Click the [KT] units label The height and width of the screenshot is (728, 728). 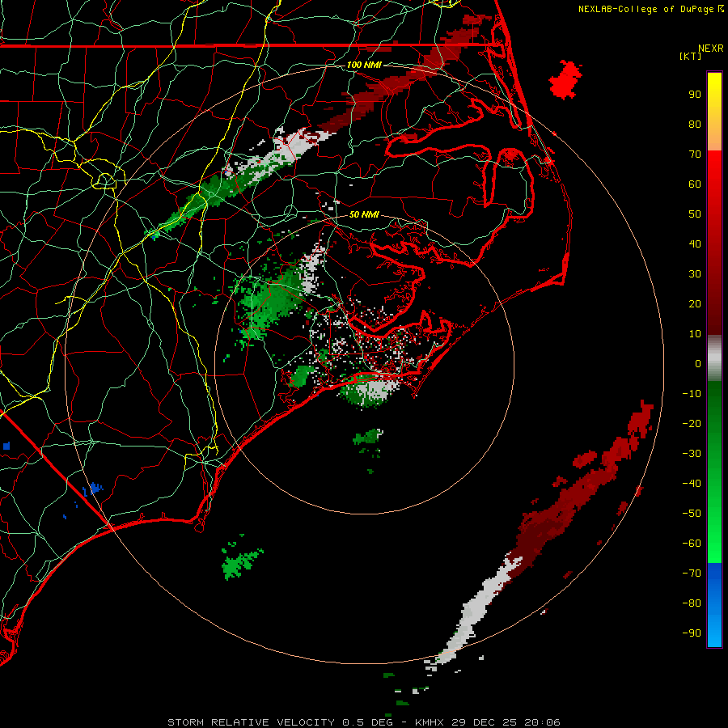690,56
